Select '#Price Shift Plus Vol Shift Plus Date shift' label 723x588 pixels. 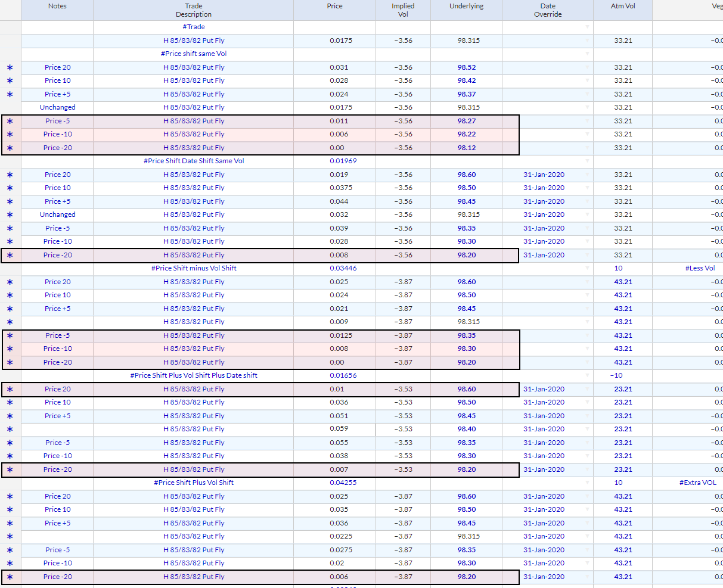(194, 376)
